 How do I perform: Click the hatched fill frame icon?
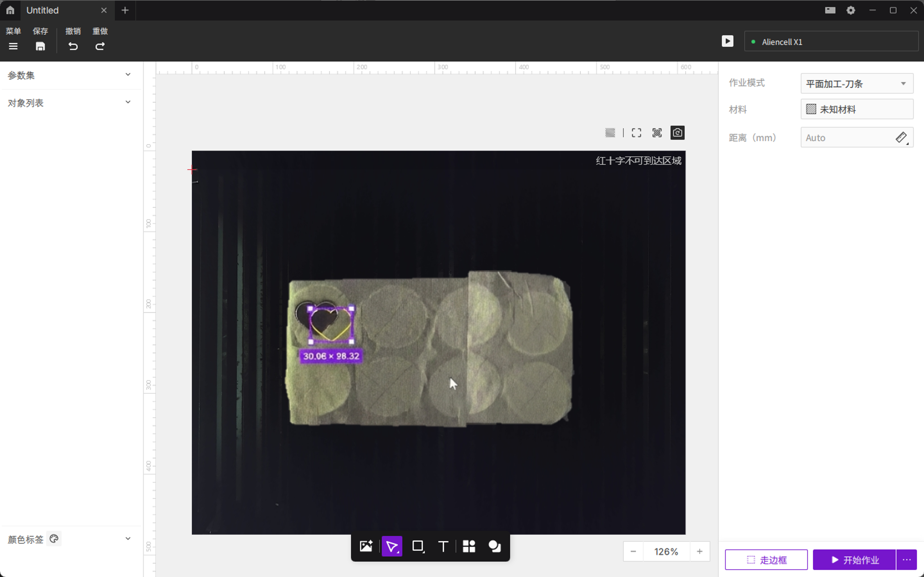pos(657,133)
